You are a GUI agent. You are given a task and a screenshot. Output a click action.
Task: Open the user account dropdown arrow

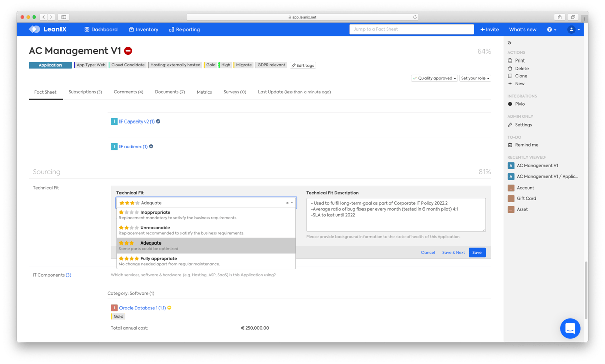[578, 29]
